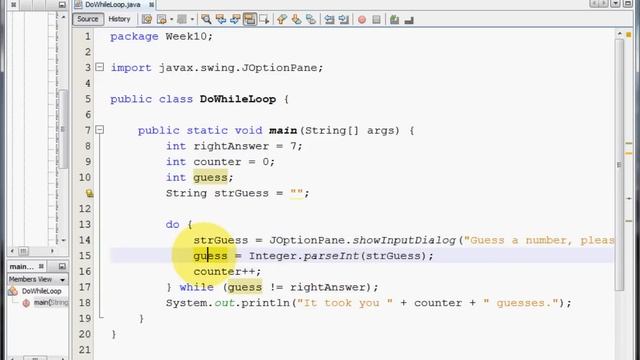This screenshot has height=360, width=640.
Task: Collapse the main method fold at line 7
Action: [100, 130]
